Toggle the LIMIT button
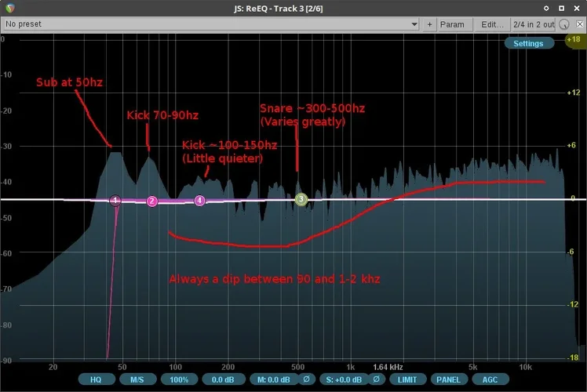Viewport: 587px width, 392px height. point(407,379)
